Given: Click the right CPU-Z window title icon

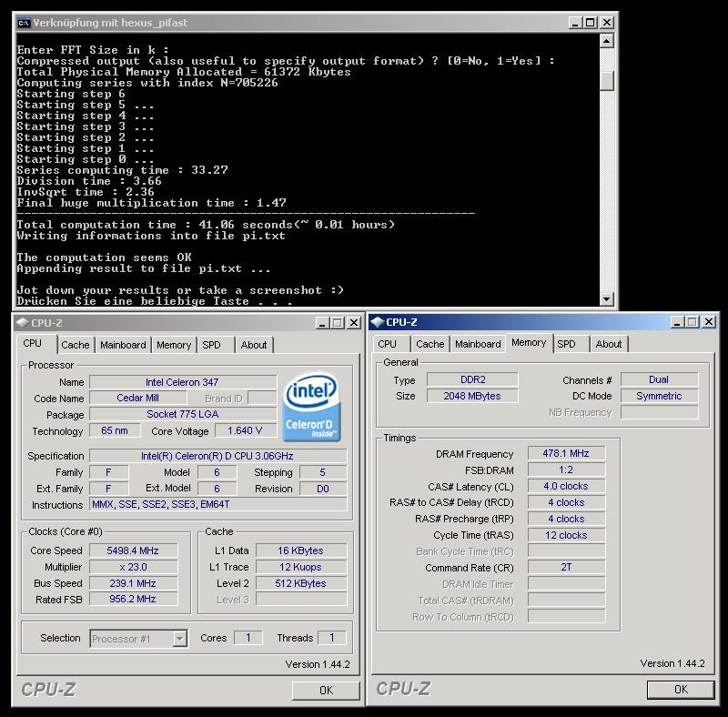Looking at the screenshot, I should click(x=378, y=322).
